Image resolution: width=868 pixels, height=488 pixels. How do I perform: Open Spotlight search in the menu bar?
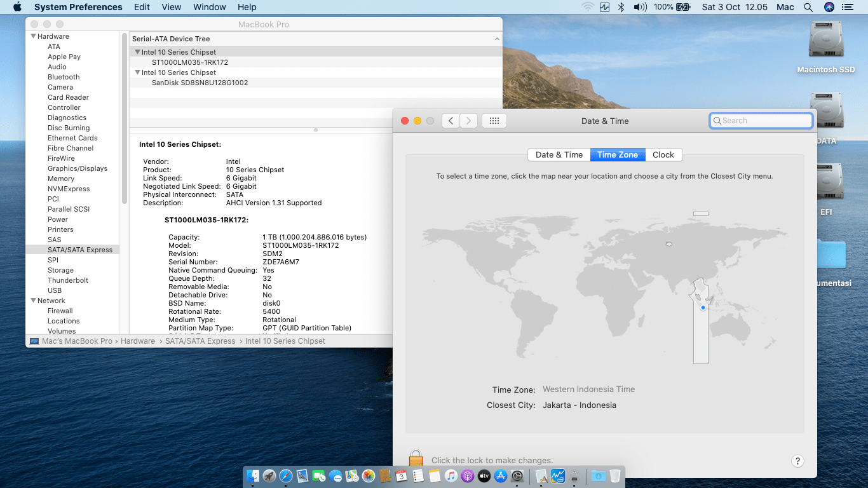point(808,7)
